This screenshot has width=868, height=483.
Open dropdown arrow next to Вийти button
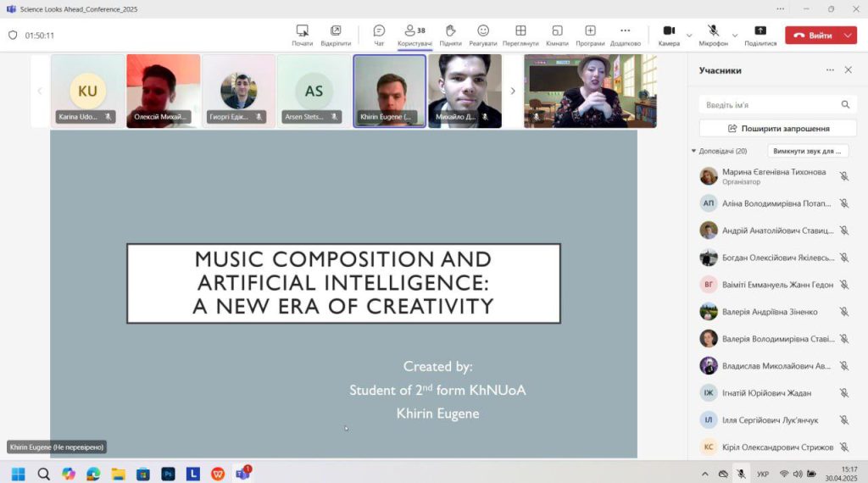[849, 36]
